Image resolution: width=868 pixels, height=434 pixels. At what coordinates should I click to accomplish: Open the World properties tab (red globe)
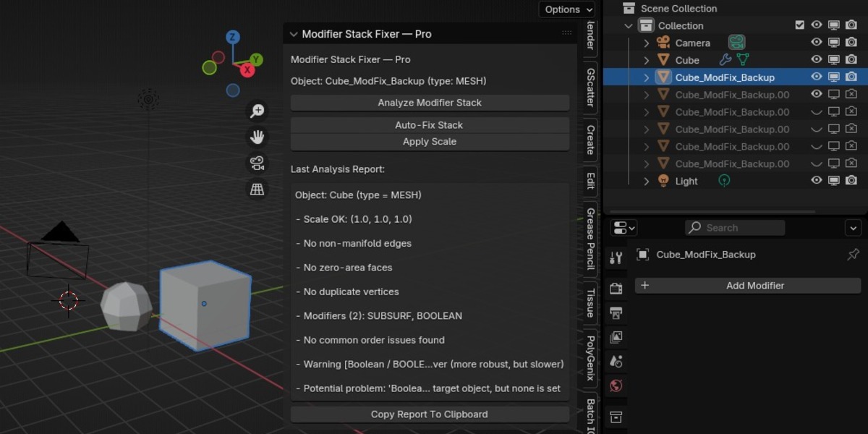click(616, 386)
